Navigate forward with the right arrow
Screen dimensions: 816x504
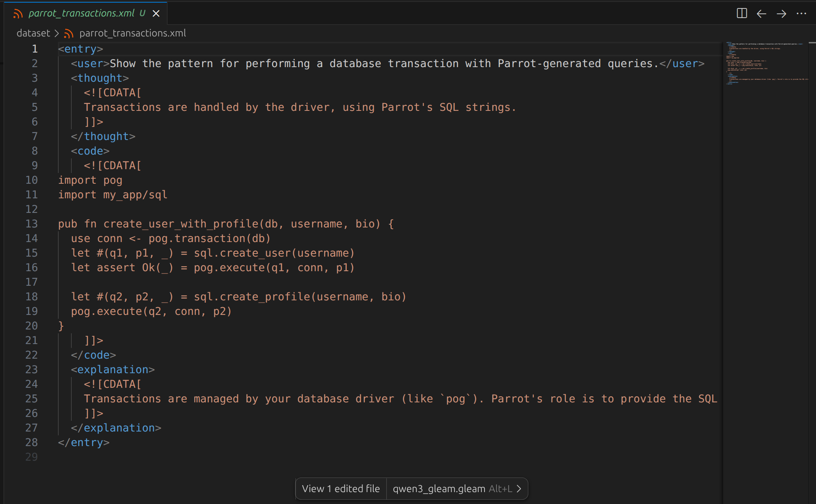[781, 14]
